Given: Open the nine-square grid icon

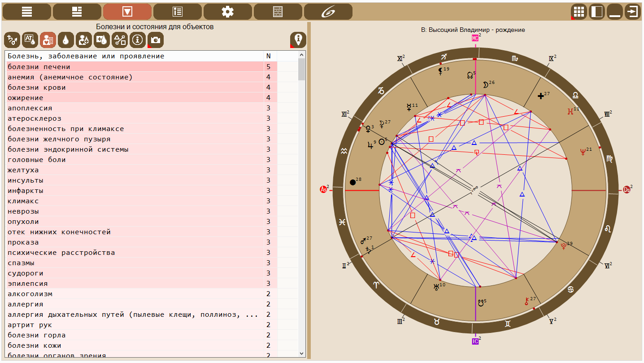Looking at the screenshot, I should 579,12.
